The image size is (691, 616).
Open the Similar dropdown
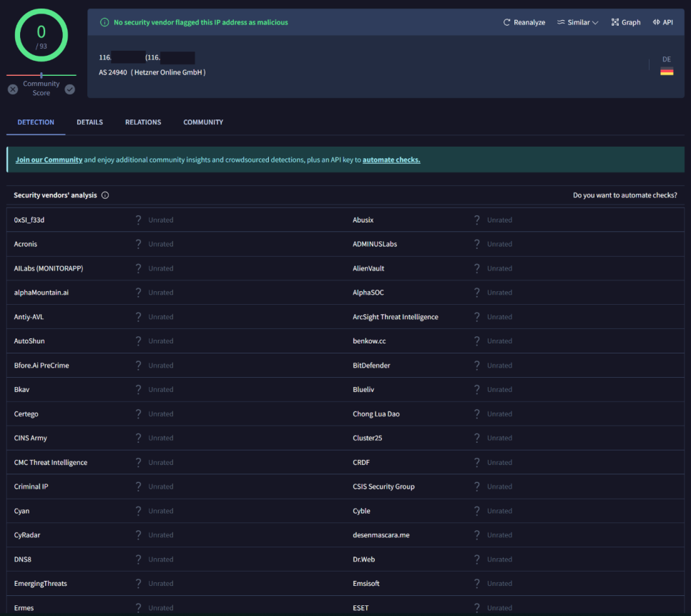click(x=577, y=22)
